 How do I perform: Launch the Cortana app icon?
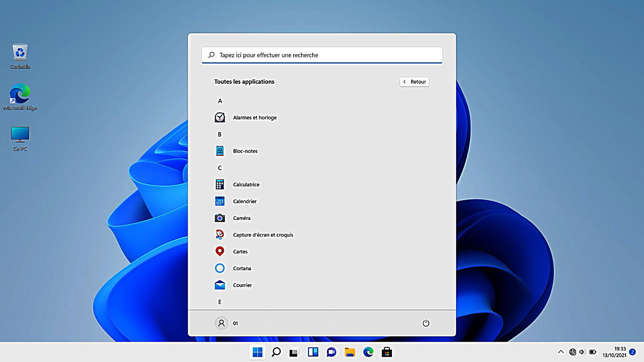[x=220, y=268]
